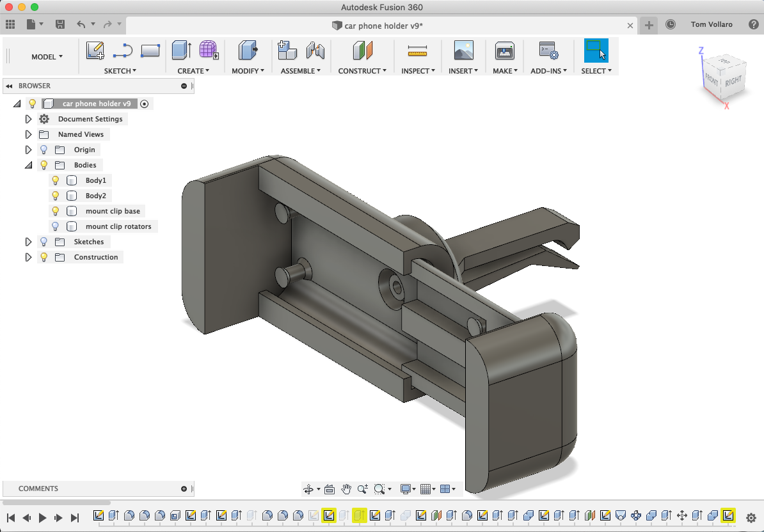764x532 pixels.
Task: Open the CONSTRUCT menu
Action: (x=362, y=70)
